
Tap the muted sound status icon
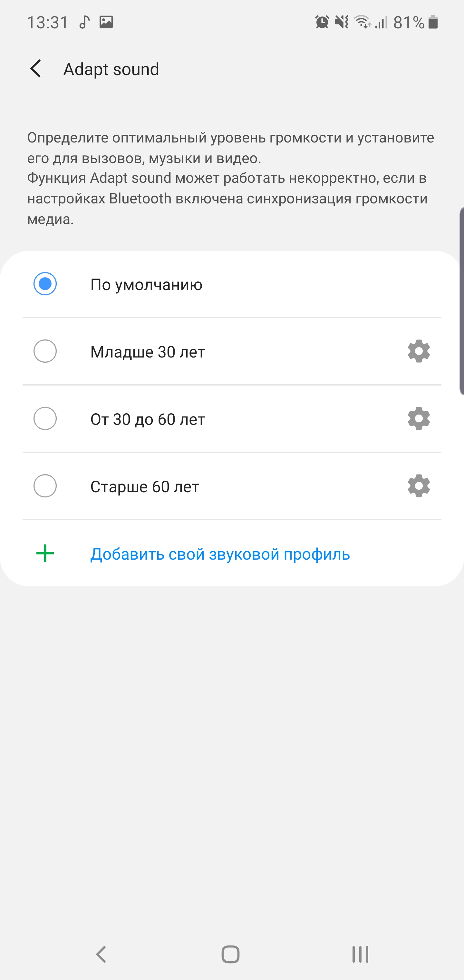[342, 22]
